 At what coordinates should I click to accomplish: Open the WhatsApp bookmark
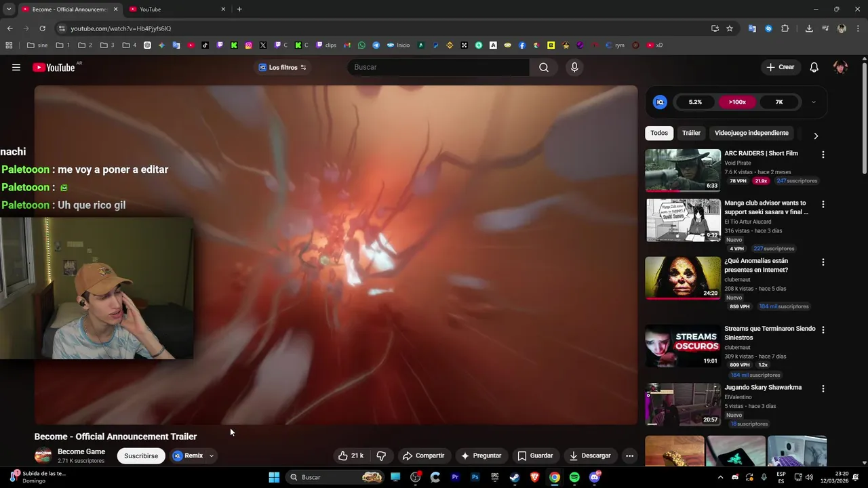tap(361, 45)
